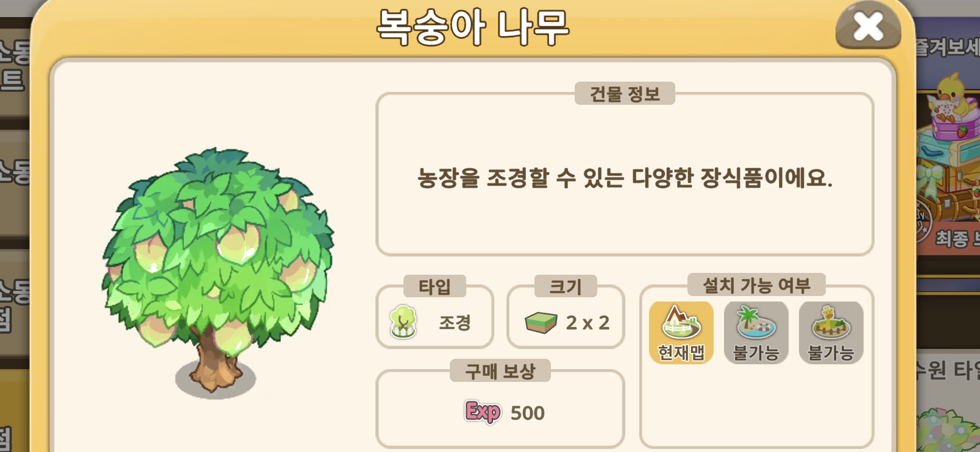Screen dimensions: 980x452
Task: Click the 구매 보상 label
Action: tap(500, 370)
